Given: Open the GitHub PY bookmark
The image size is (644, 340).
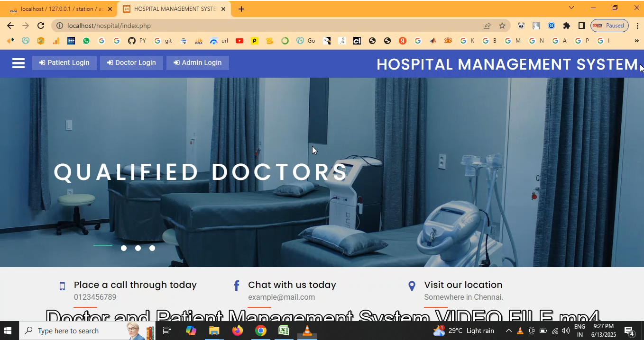Looking at the screenshot, I should (x=137, y=41).
